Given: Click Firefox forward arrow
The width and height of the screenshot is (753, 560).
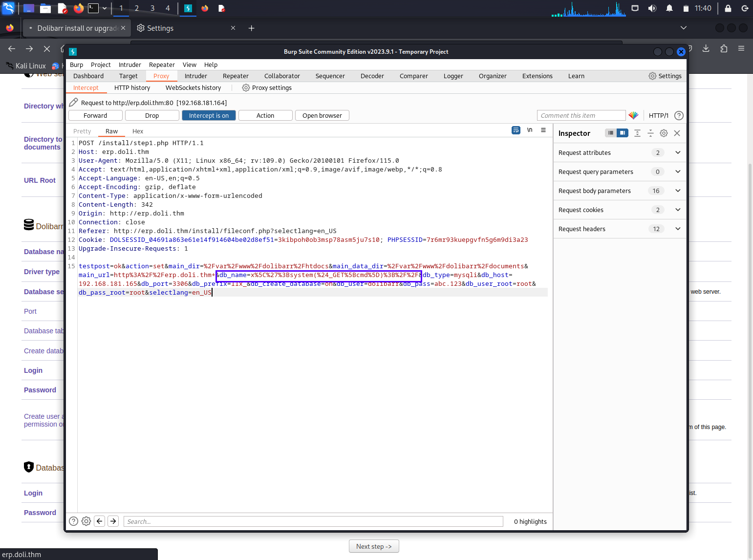Looking at the screenshot, I should pyautogui.click(x=29, y=48).
